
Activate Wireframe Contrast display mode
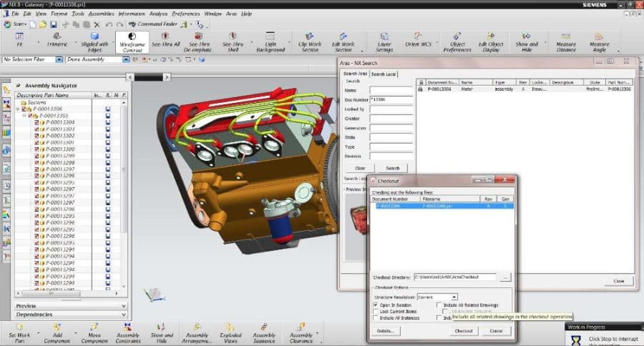coord(132,42)
